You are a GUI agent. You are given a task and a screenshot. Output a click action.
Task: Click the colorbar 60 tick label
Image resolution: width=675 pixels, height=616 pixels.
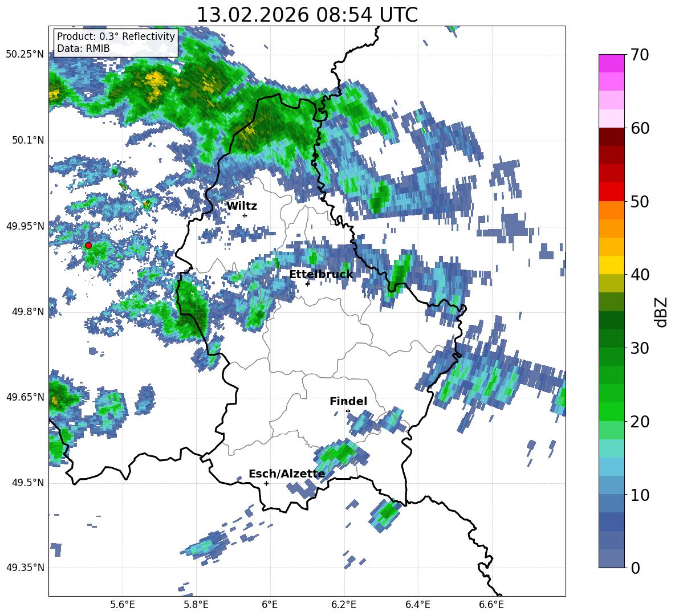click(x=640, y=128)
